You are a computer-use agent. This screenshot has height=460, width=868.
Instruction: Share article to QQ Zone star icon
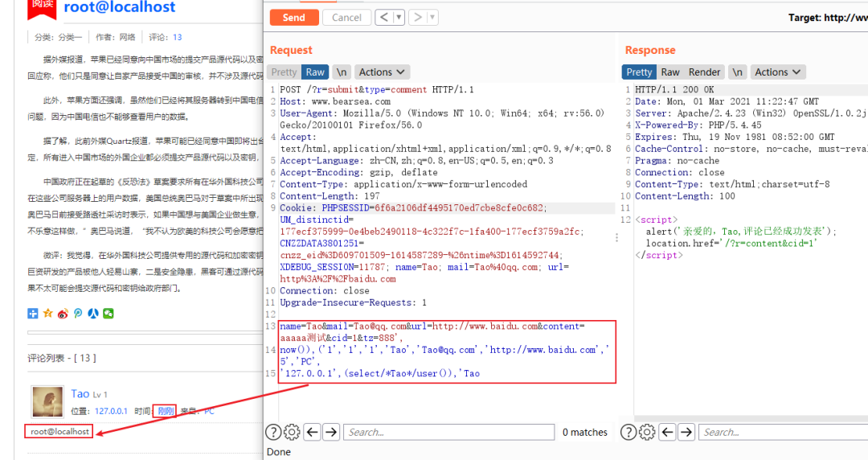(48, 314)
